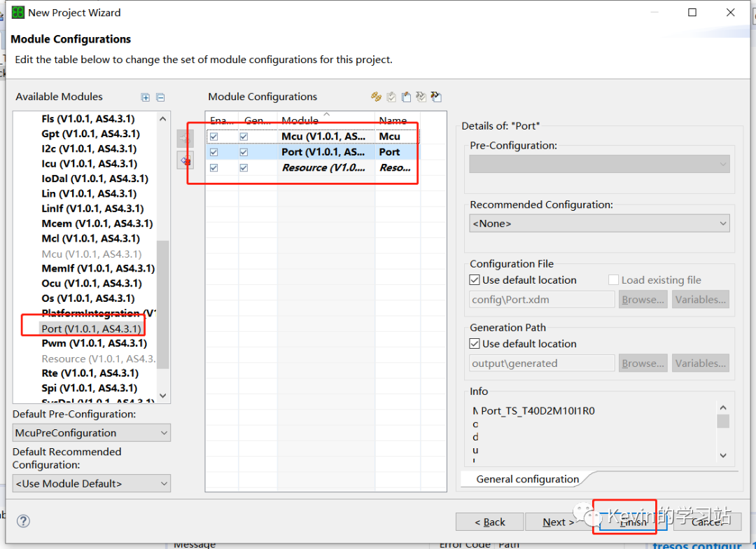The height and width of the screenshot is (549, 756).
Task: Open the Recommended Configuration None dropdown
Action: click(599, 223)
